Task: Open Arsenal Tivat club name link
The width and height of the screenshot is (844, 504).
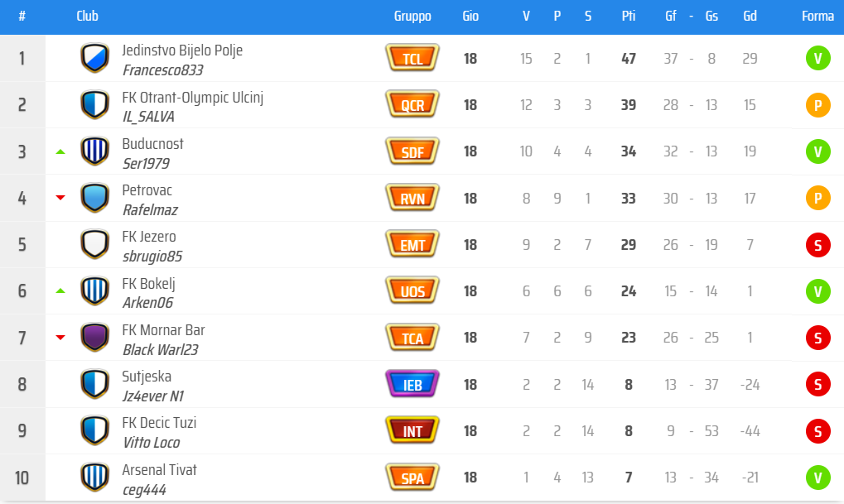Action: [x=159, y=469]
